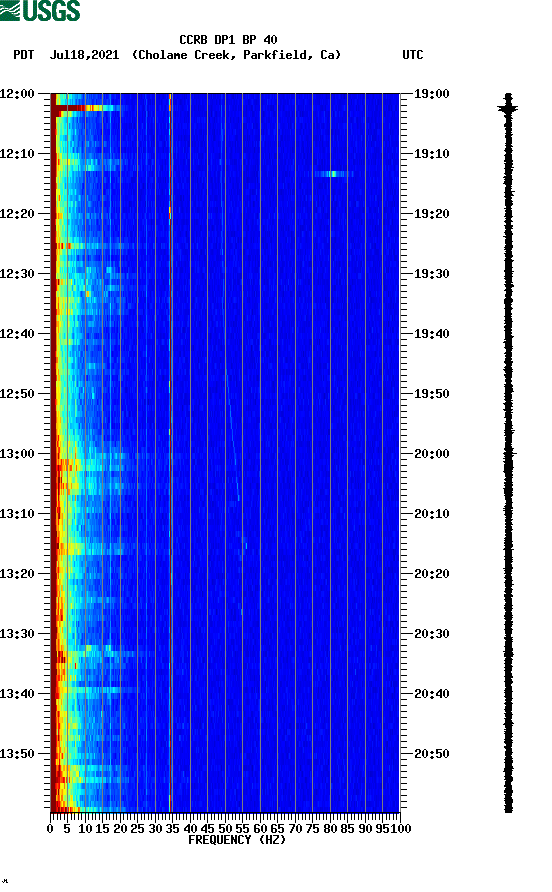Click the '13:40' PDT time label

coord(17,694)
